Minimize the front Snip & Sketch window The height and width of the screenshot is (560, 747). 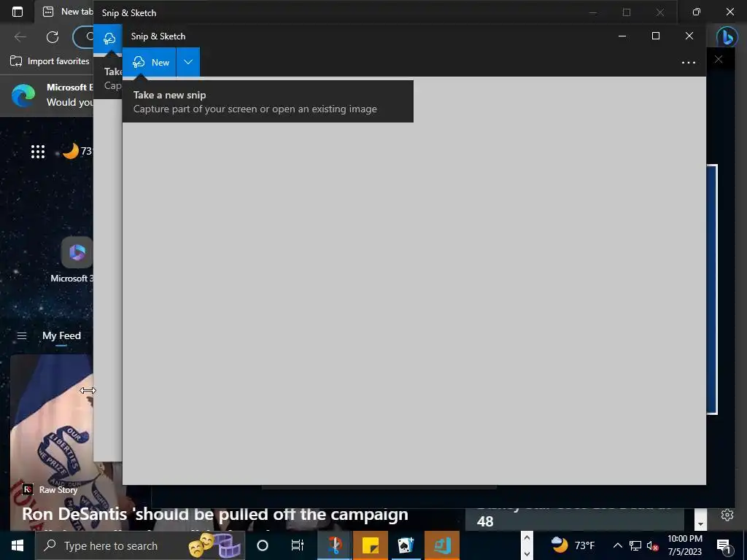click(622, 36)
